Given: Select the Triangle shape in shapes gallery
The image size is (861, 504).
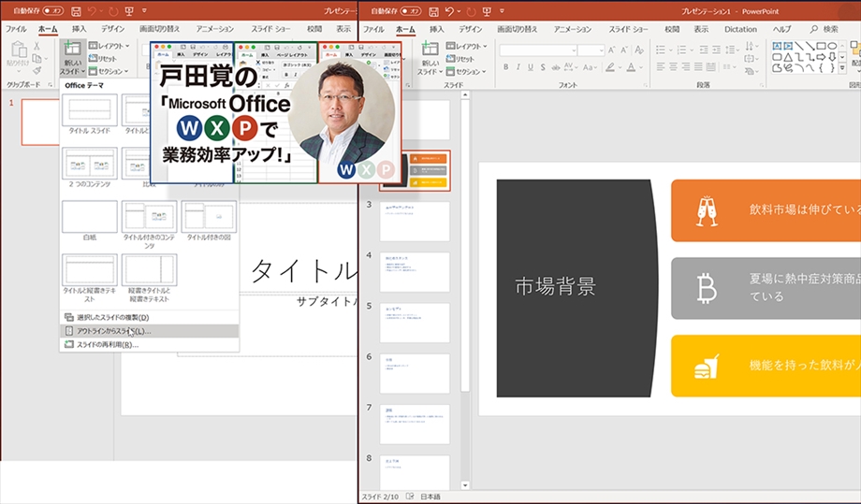Looking at the screenshot, I should click(788, 57).
